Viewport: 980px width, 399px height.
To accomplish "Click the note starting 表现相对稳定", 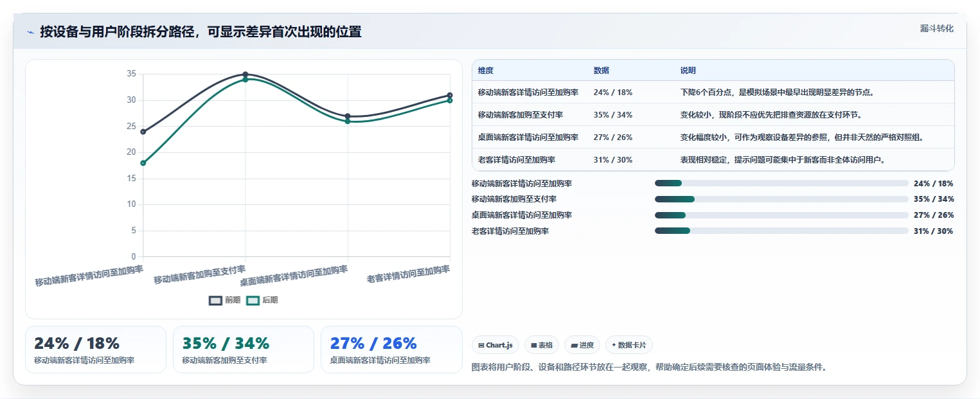I will (x=783, y=160).
